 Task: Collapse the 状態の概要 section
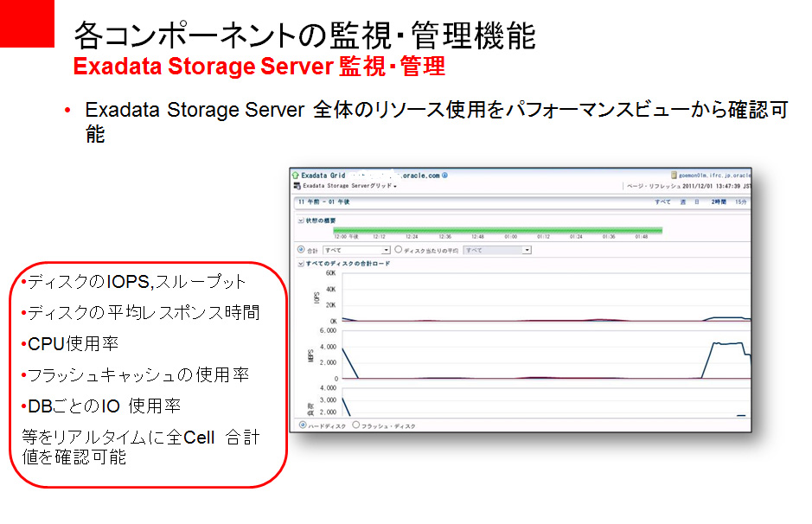point(300,220)
